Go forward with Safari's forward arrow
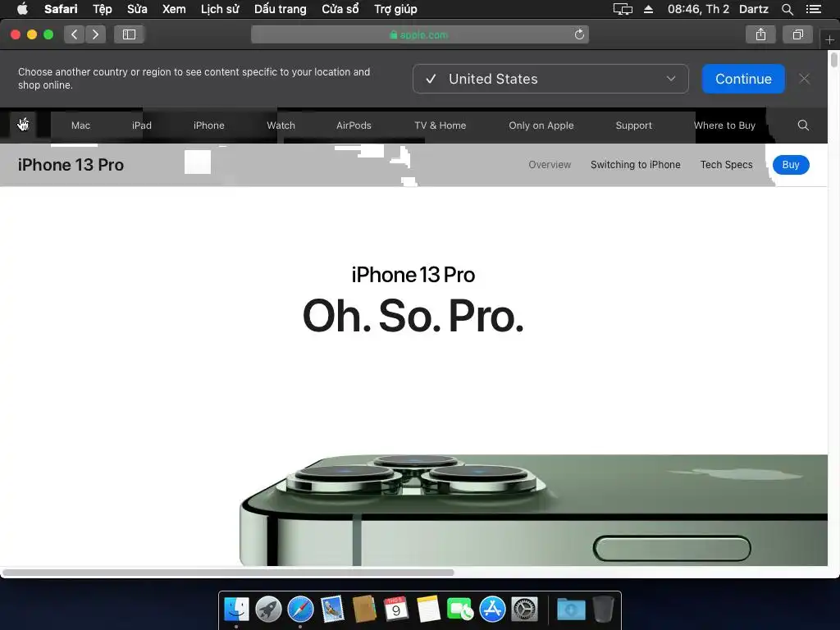 coord(95,34)
